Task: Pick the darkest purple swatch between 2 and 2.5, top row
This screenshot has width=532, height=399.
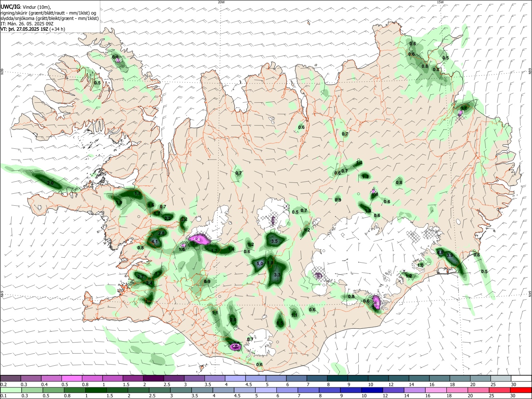Action: coord(153,378)
